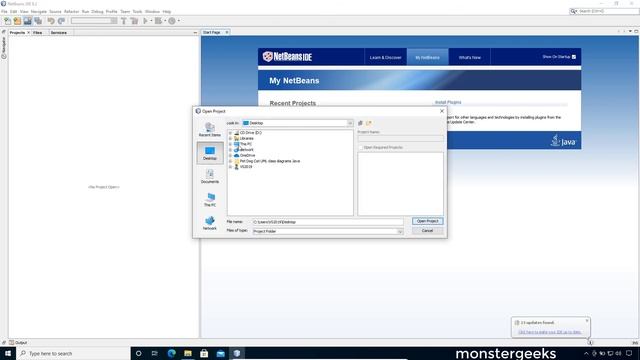
Task: Select Documents in dialog sidebar
Action: pos(210,176)
